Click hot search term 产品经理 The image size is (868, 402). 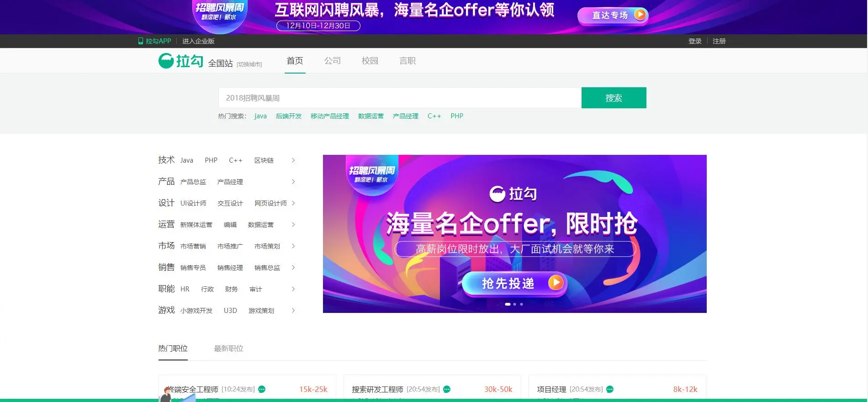click(x=406, y=116)
